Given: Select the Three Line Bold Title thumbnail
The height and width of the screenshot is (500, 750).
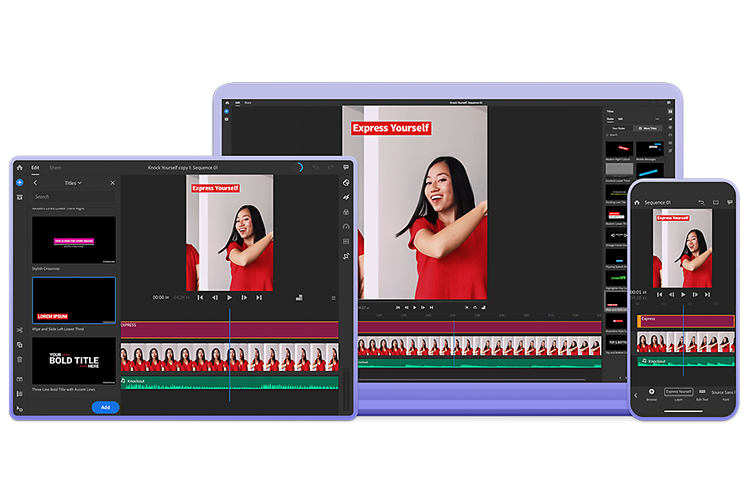Looking at the screenshot, I should tap(74, 360).
